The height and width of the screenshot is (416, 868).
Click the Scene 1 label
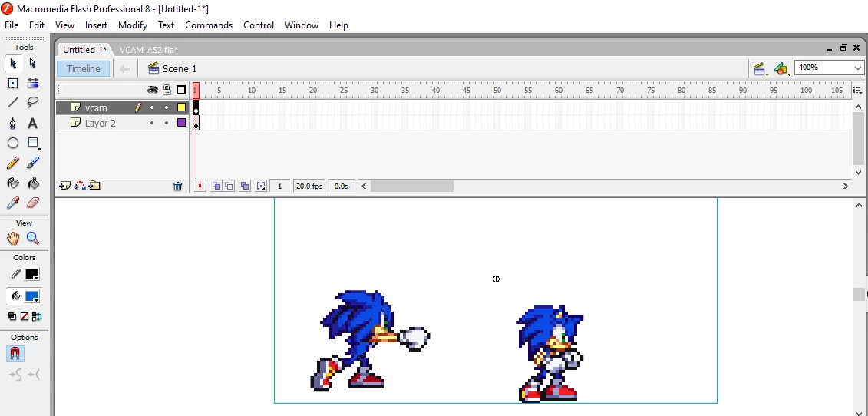(180, 68)
